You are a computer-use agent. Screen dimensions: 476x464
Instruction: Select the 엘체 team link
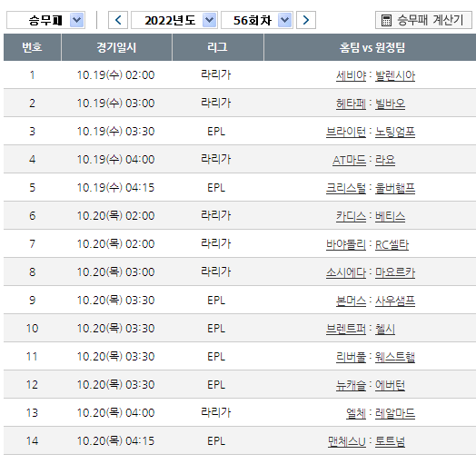pos(356,414)
